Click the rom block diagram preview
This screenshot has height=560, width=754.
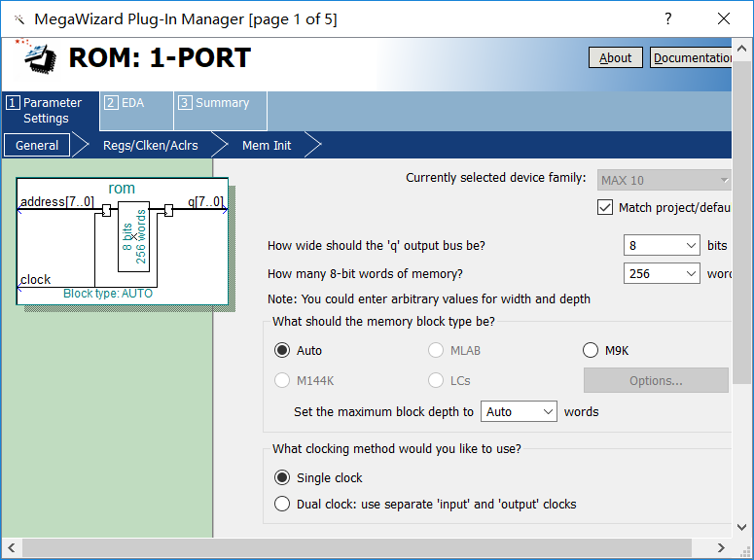[123, 241]
